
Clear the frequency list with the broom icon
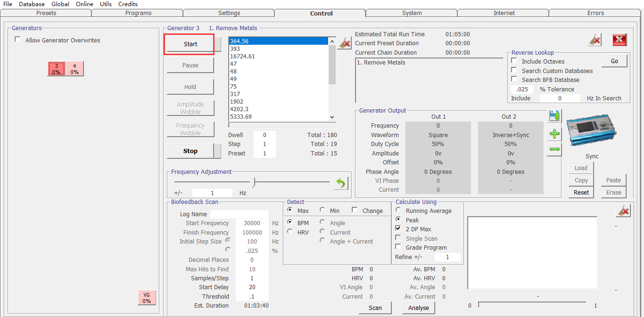tap(345, 43)
